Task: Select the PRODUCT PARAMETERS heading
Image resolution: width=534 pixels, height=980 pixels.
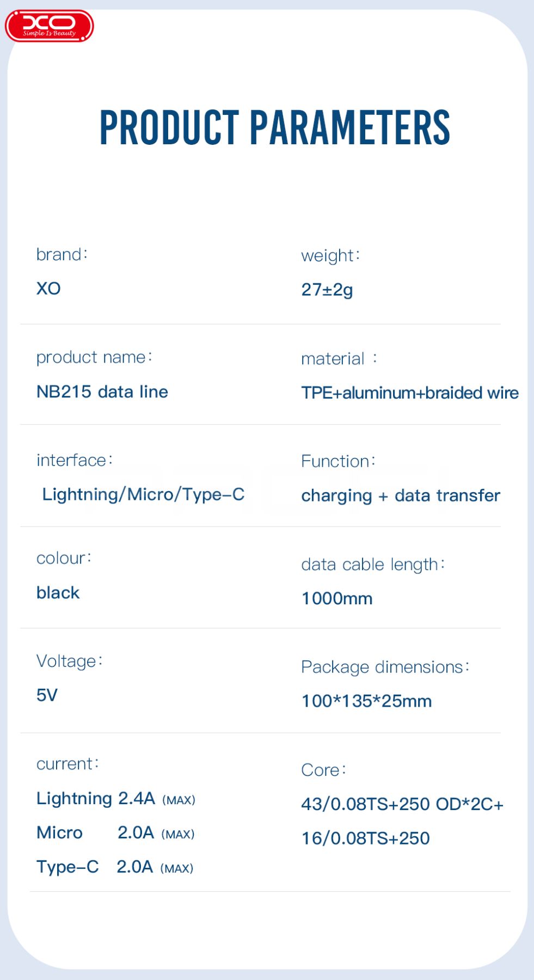Action: [x=275, y=127]
